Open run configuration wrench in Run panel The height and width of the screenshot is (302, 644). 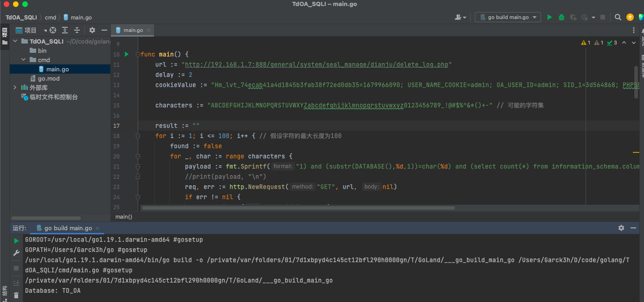[x=16, y=253]
